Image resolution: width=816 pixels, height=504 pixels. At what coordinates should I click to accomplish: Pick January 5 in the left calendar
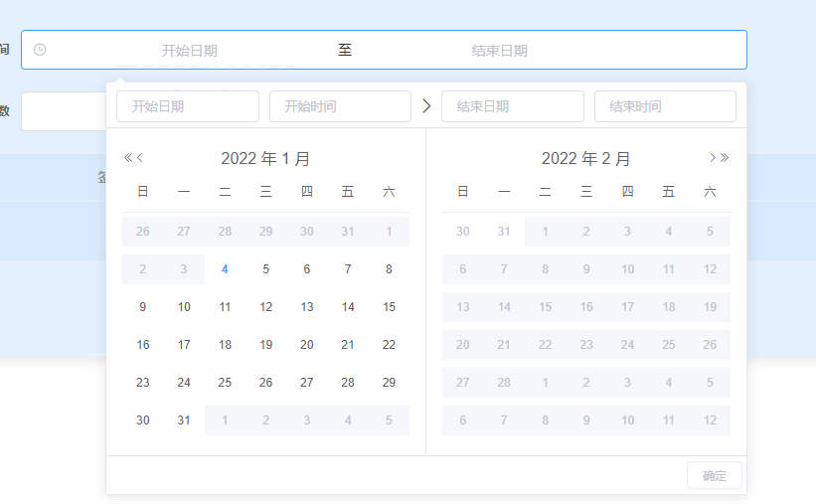click(x=266, y=269)
